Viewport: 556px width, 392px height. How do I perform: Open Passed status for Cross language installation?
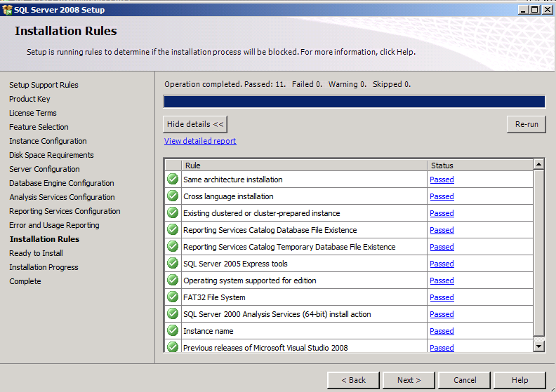tap(442, 196)
